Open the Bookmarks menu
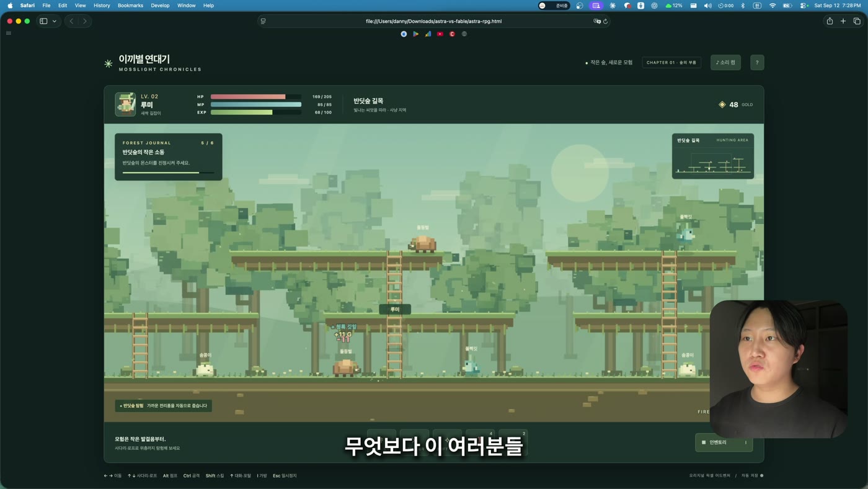Viewport: 868px width, 489px height. [x=130, y=5]
